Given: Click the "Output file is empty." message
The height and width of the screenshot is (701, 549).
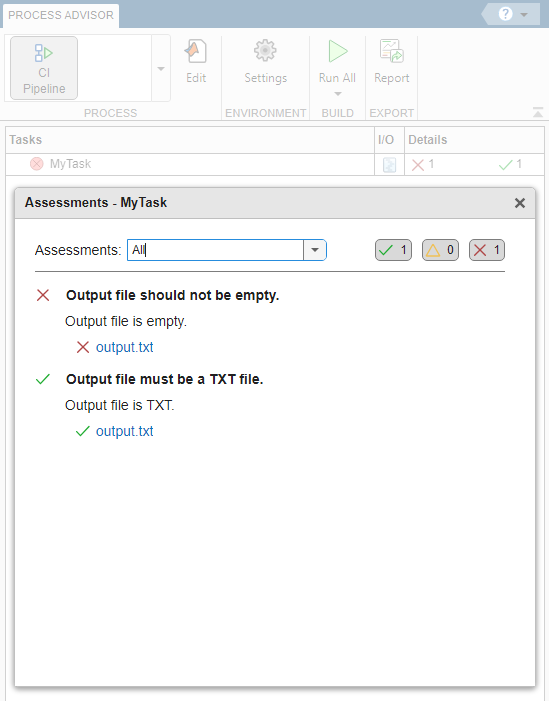Looking at the screenshot, I should [x=126, y=321].
